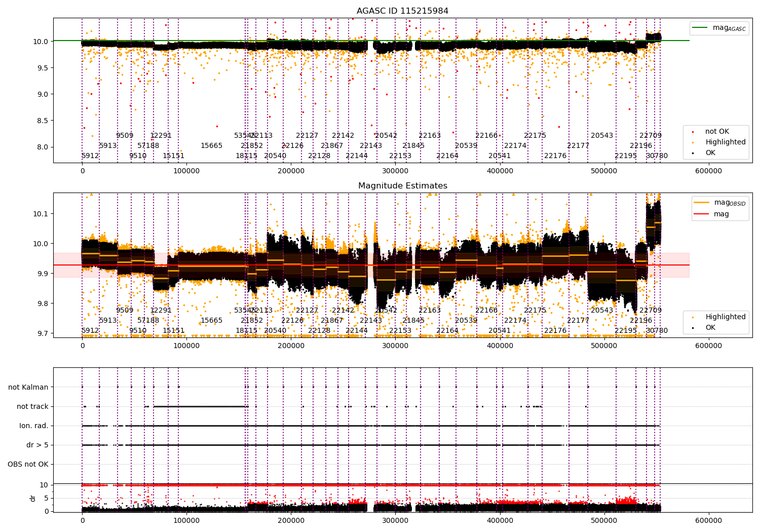Click the title 'AGASC ID 115215984'
The width and height of the screenshot is (760, 532).
click(x=402, y=11)
